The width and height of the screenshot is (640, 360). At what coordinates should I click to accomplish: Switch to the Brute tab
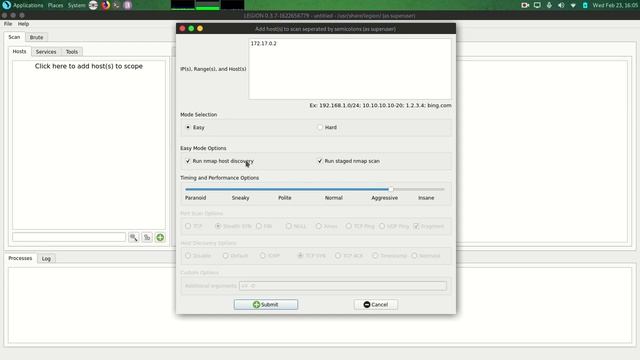coord(36,37)
